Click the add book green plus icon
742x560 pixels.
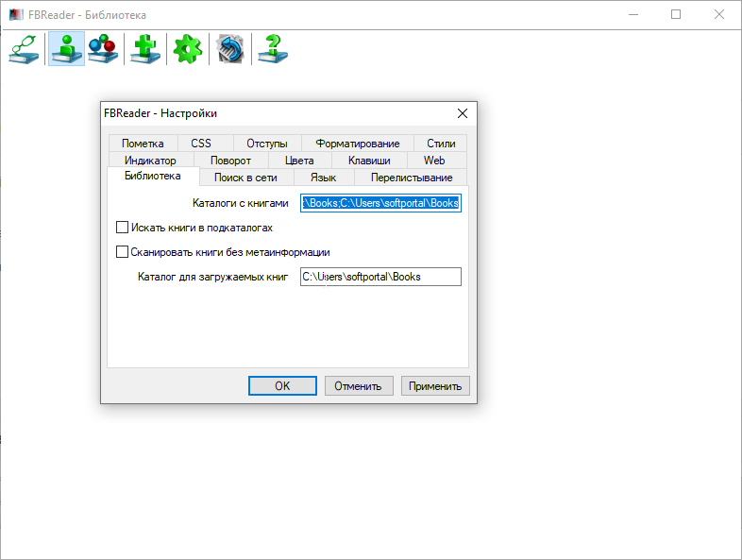pos(145,49)
